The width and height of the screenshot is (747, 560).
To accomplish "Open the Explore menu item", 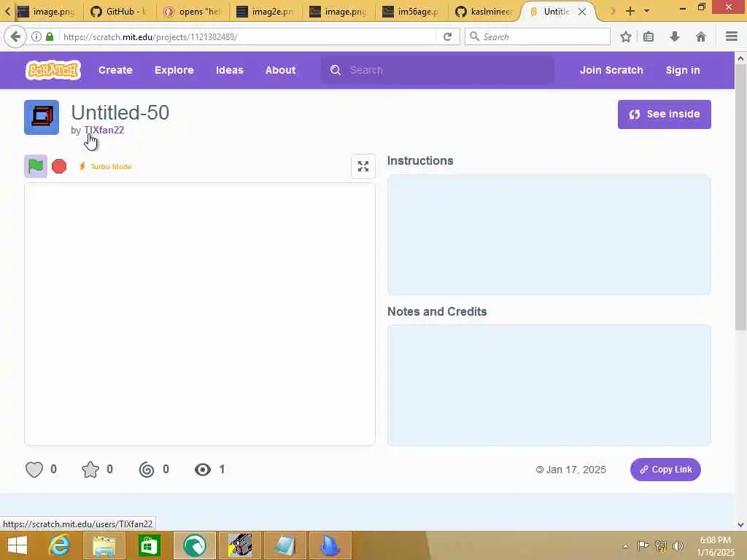I will [174, 70].
